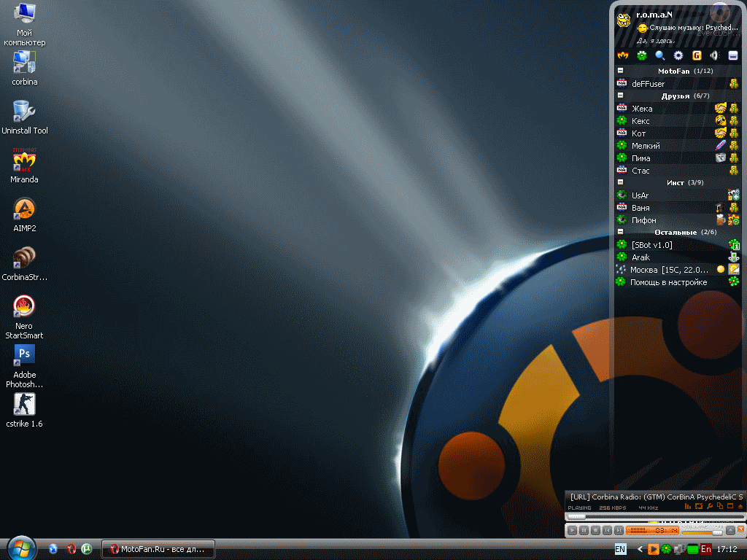Toggle Miranda sounds with the speaker icon
The image size is (747, 560).
coord(715,55)
